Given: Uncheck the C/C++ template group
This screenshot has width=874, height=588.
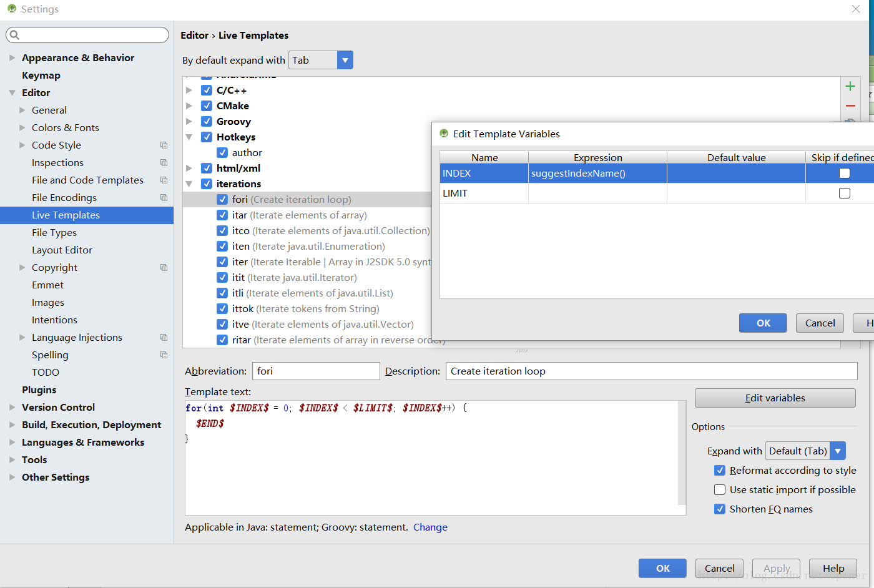Looking at the screenshot, I should [x=207, y=90].
